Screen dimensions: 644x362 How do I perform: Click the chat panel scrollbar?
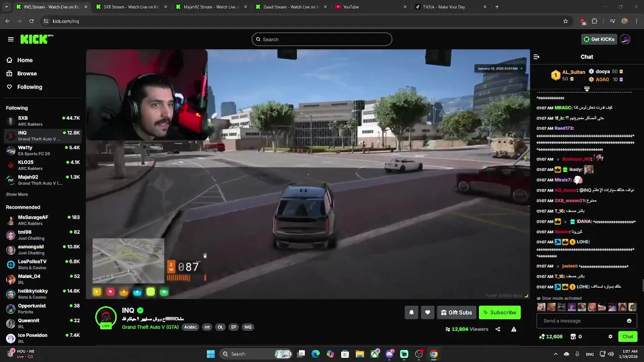pos(642,286)
